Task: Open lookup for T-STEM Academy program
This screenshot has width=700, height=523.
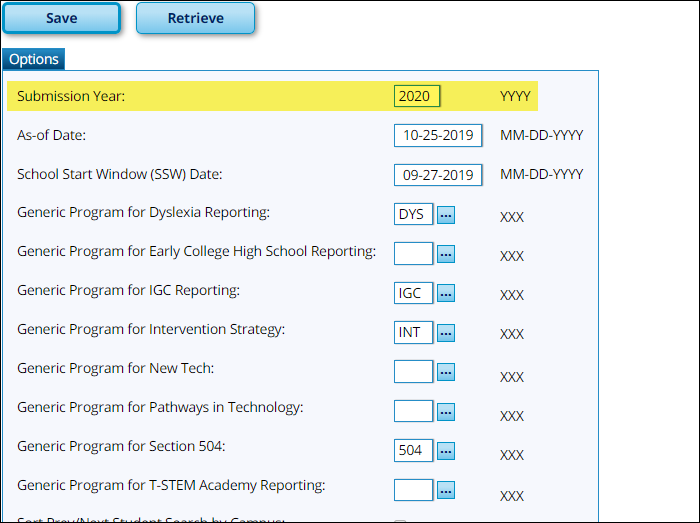Action: [x=446, y=490]
